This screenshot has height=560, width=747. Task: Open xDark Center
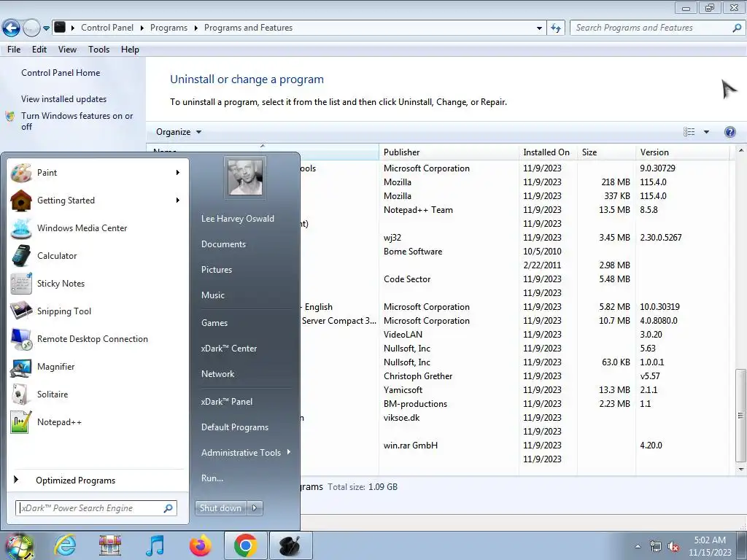(228, 349)
